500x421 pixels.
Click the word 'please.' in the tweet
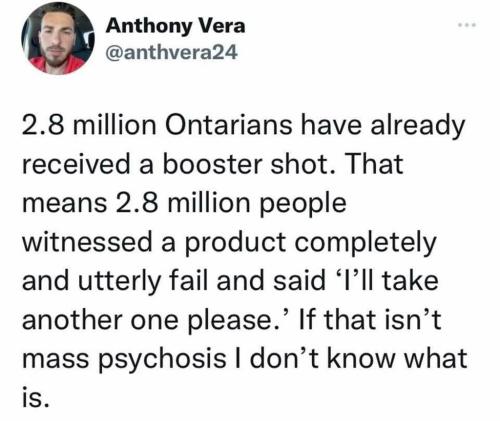(x=236, y=321)
